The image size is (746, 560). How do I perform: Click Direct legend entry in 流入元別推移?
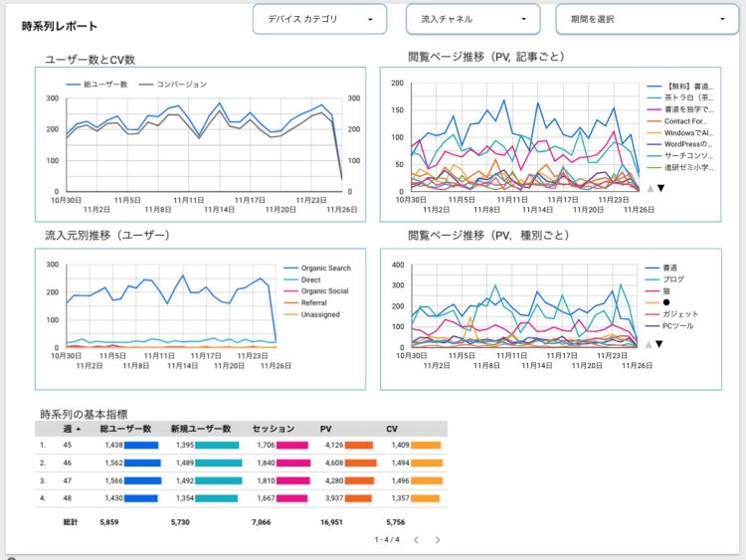tap(302, 280)
